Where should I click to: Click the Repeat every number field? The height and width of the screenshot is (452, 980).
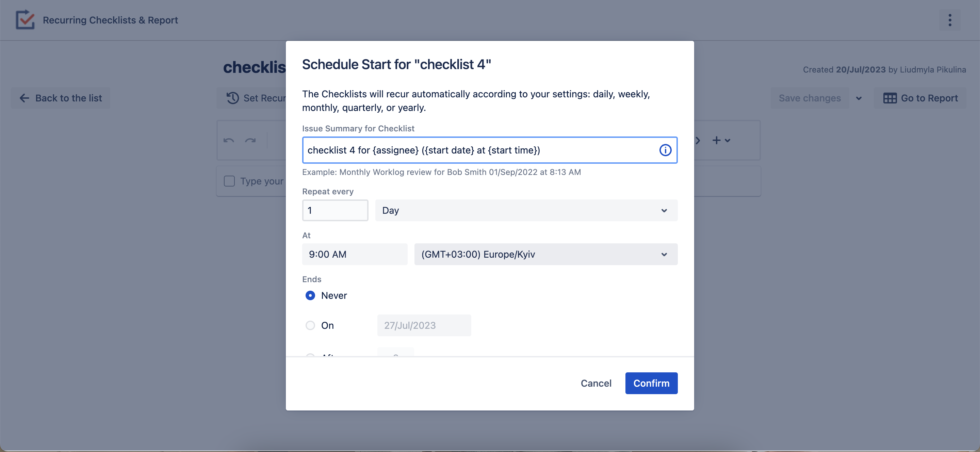pyautogui.click(x=335, y=210)
